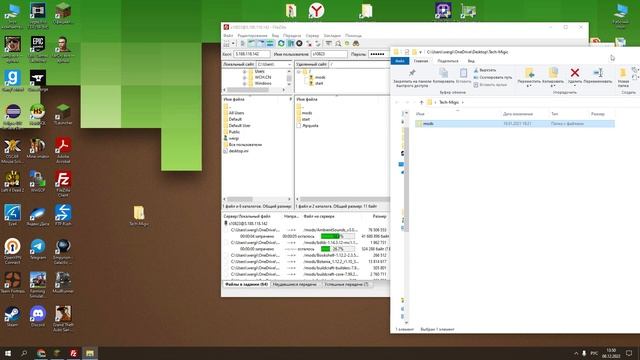Image resolution: width=640 pixels, height=360 pixels.
Task: Collapse root folder in FileZilla remote tree
Action: [x=299, y=71]
